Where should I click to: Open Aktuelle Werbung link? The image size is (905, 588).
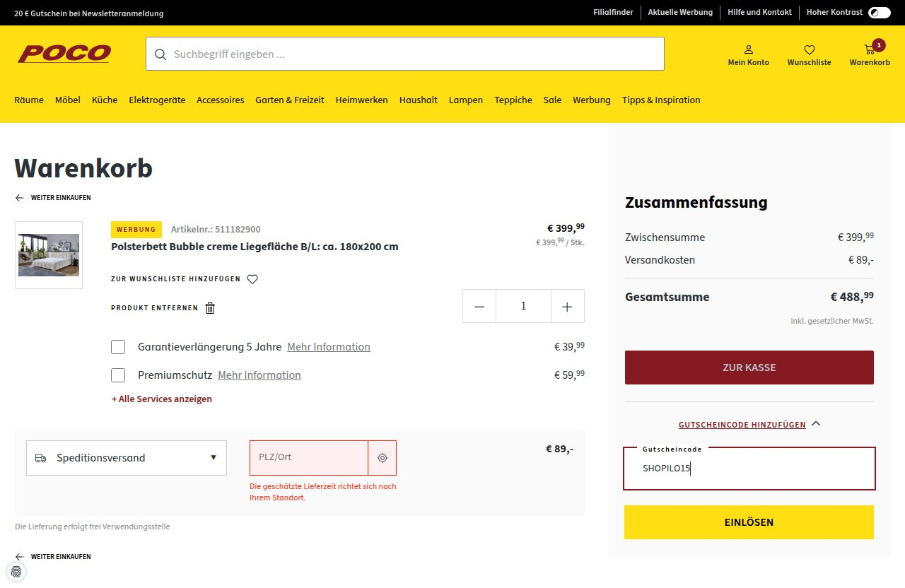click(x=680, y=13)
